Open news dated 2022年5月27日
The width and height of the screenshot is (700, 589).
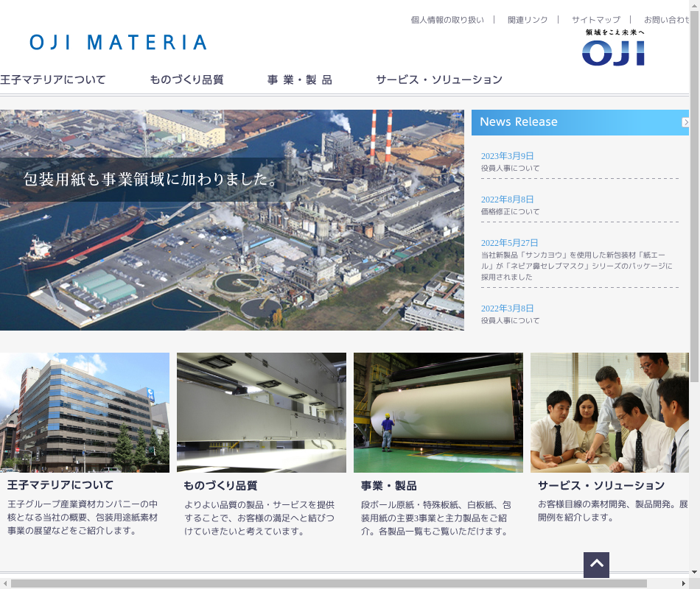pos(509,243)
